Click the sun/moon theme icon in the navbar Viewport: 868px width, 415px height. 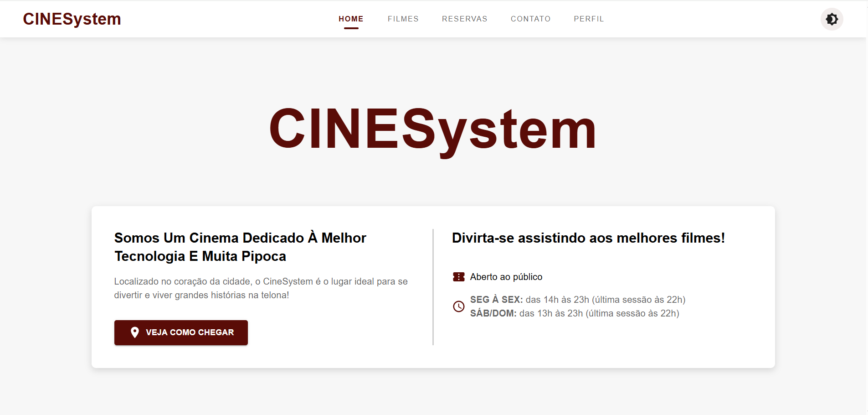pyautogui.click(x=832, y=19)
